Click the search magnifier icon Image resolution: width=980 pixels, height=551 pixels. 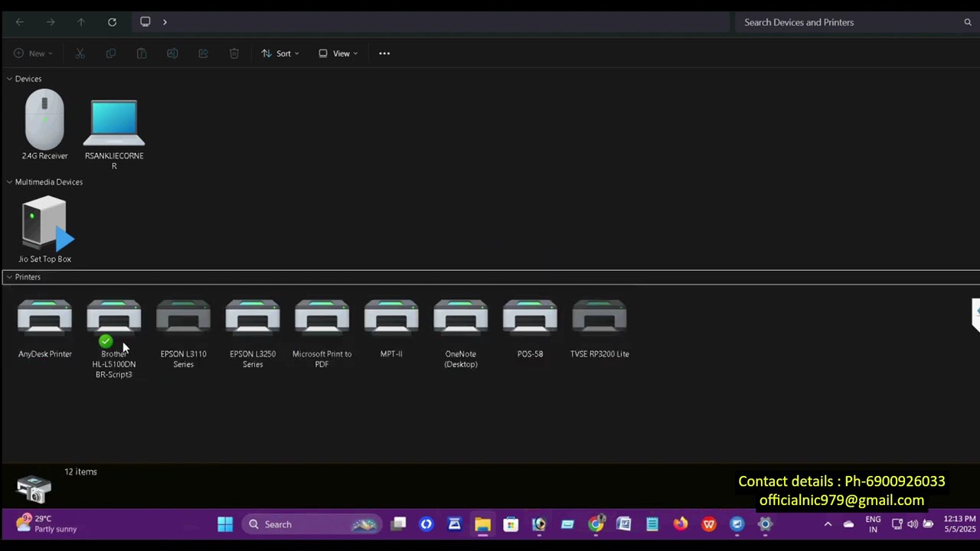[968, 22]
